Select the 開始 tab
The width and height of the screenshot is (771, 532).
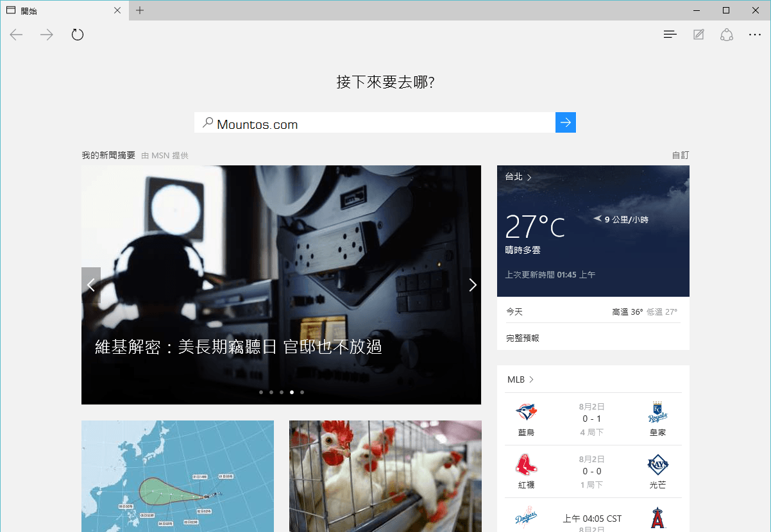pos(64,10)
